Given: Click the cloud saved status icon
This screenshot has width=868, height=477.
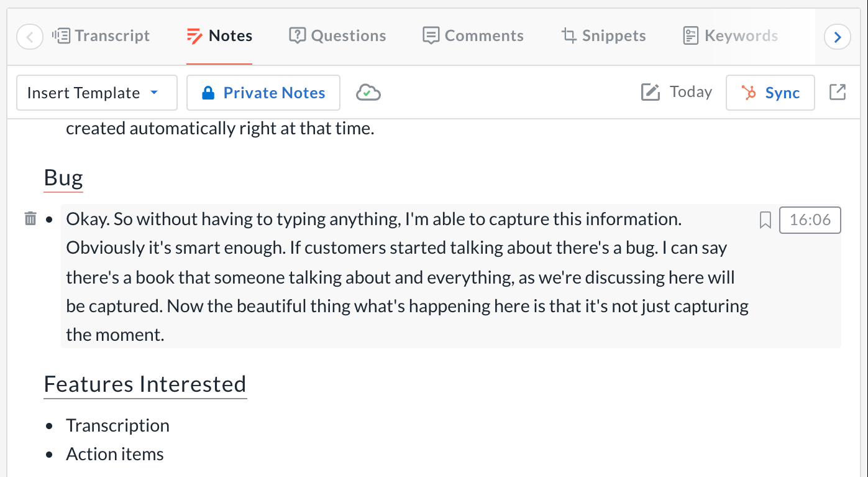Looking at the screenshot, I should pos(368,93).
